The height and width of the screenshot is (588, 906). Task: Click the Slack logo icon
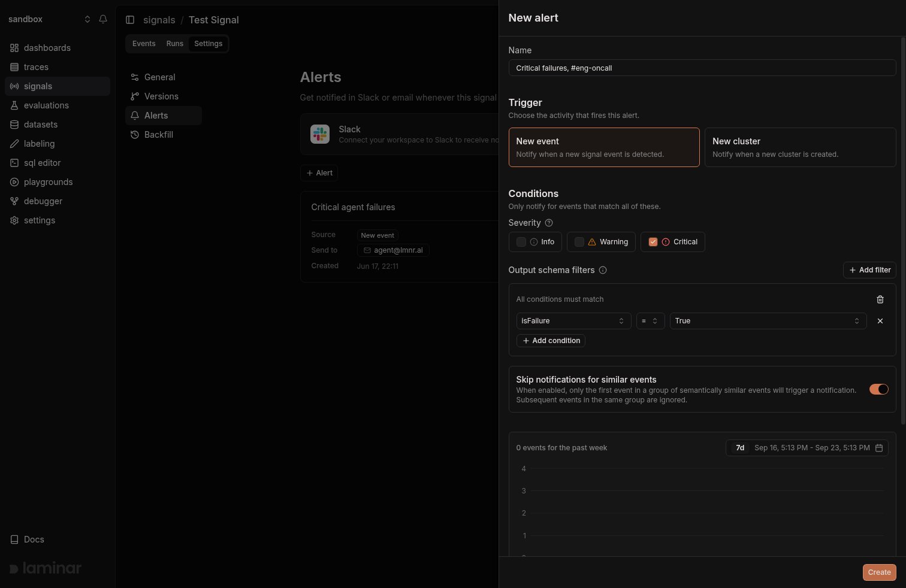[x=320, y=134]
